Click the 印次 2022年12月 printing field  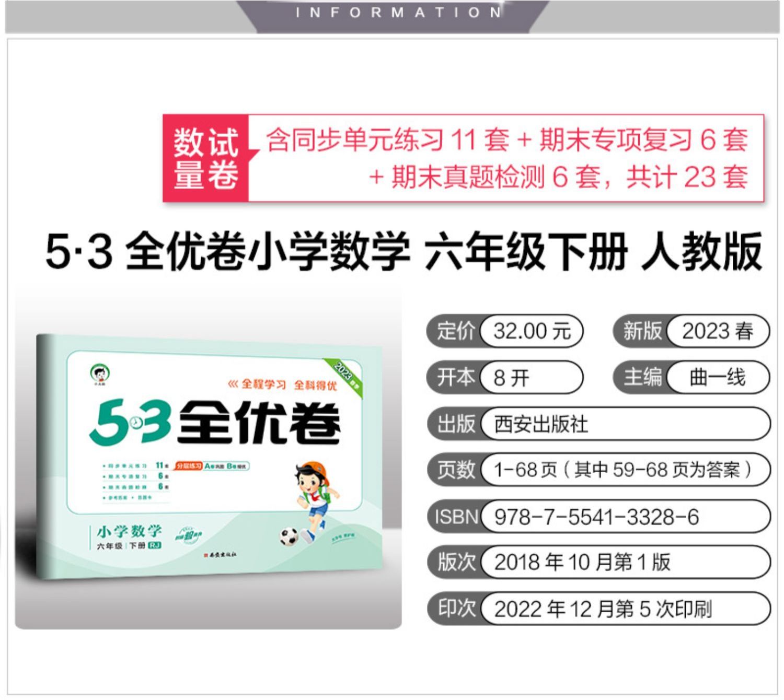[x=599, y=608]
